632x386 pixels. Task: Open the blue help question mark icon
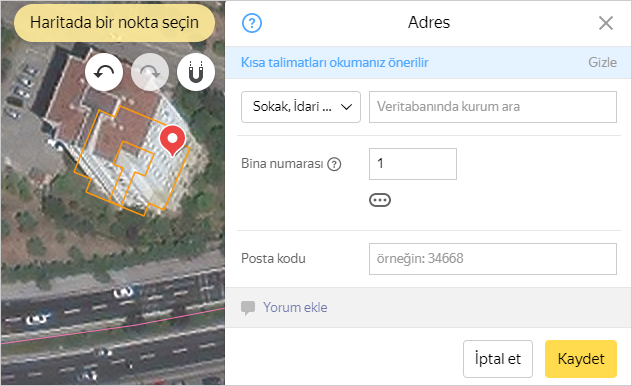point(252,23)
